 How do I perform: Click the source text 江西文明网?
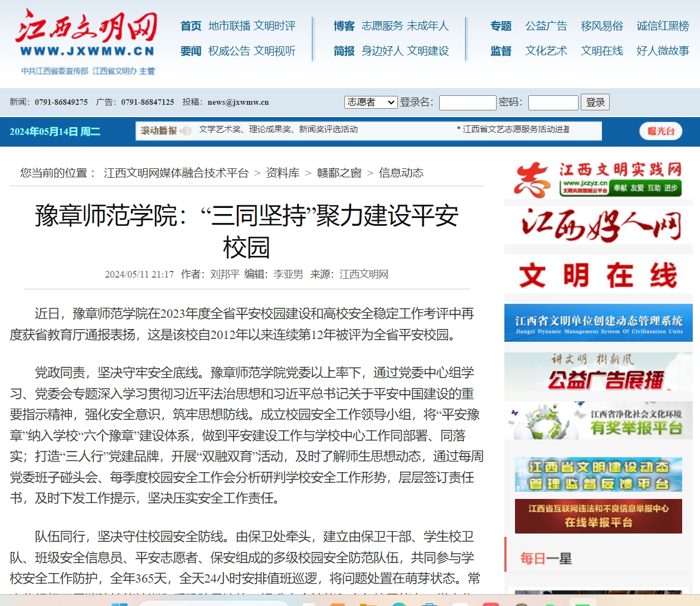[364, 274]
